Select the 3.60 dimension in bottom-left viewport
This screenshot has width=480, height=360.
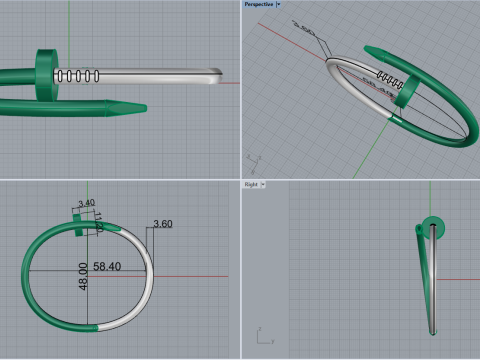coord(163,224)
